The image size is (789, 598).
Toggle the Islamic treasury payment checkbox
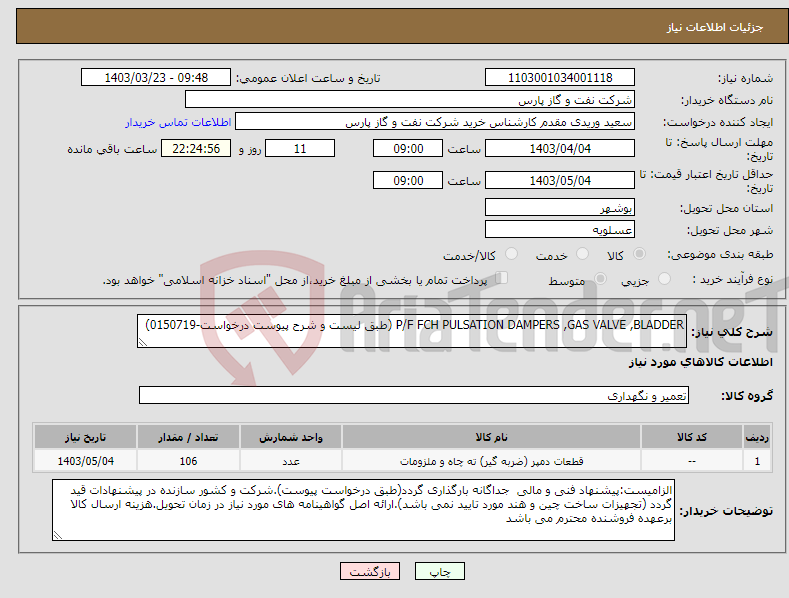click(x=501, y=278)
